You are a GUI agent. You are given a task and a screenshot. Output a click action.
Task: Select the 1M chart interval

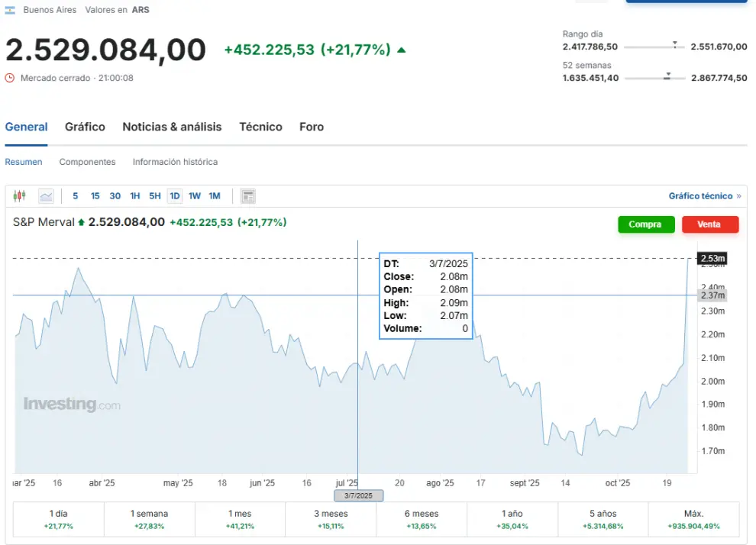tap(215, 196)
